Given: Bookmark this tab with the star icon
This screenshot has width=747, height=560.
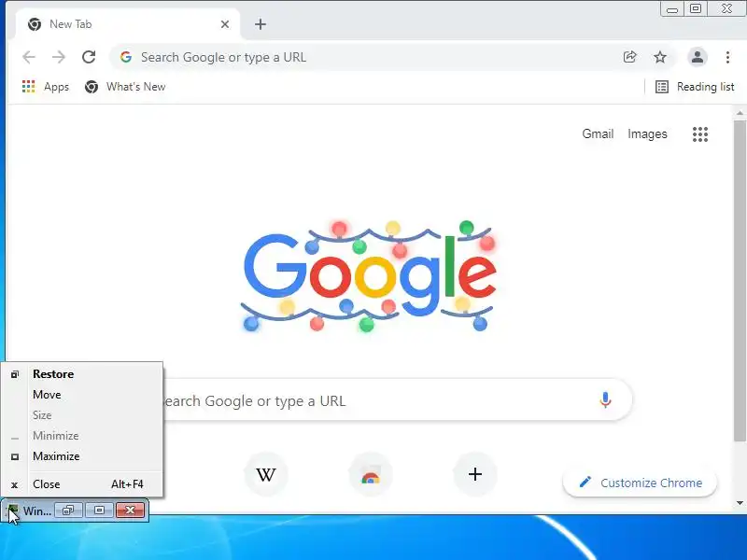Looking at the screenshot, I should click(660, 57).
